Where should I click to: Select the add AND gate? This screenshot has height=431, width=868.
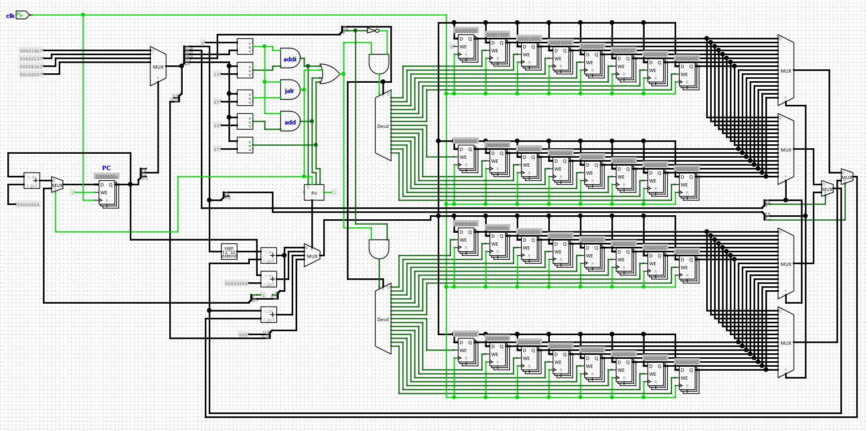pyautogui.click(x=290, y=121)
